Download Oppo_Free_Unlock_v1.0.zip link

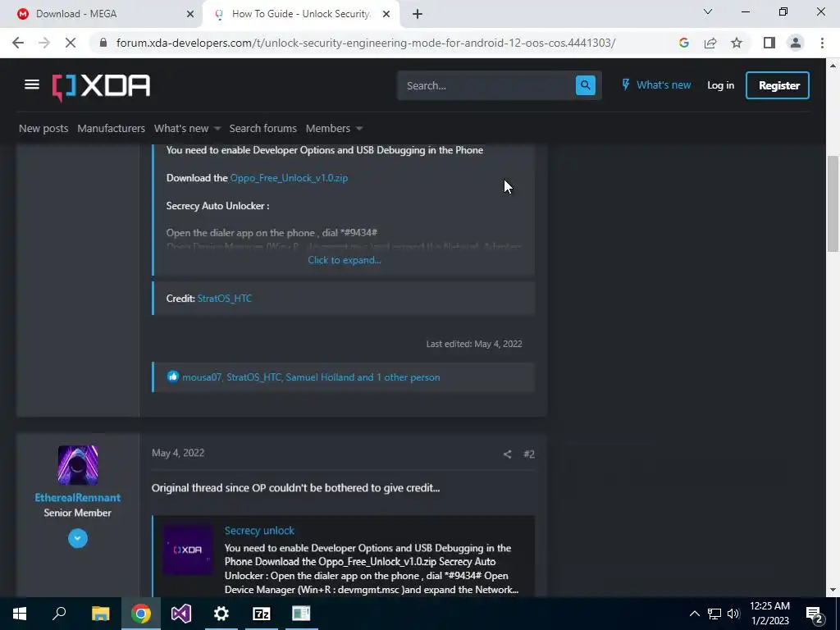pyautogui.click(x=289, y=178)
